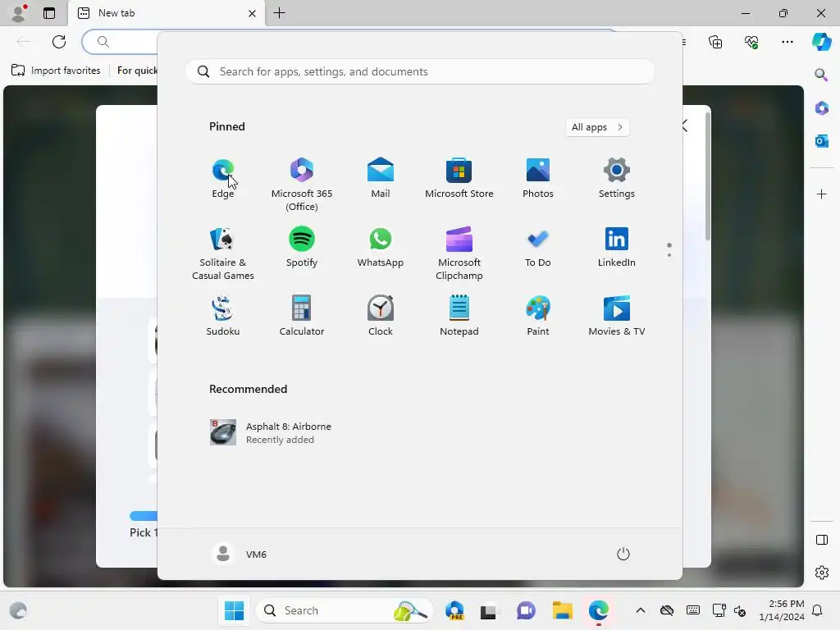Open Edge from the pinned apps
Viewport: 840px width, 630px height.
223,179
